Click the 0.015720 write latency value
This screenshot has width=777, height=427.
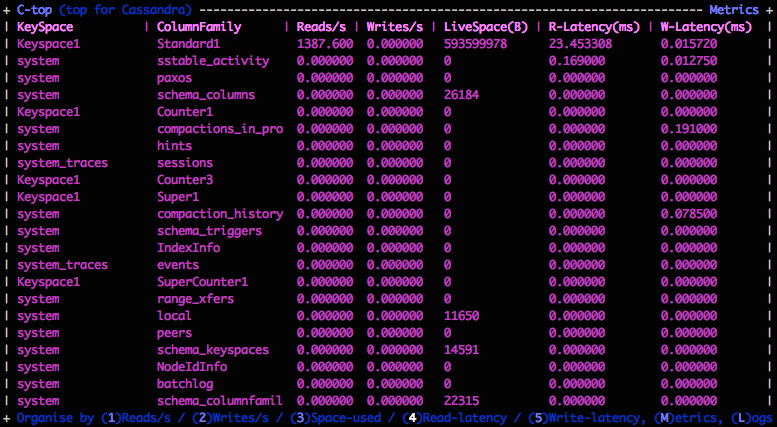[689, 44]
